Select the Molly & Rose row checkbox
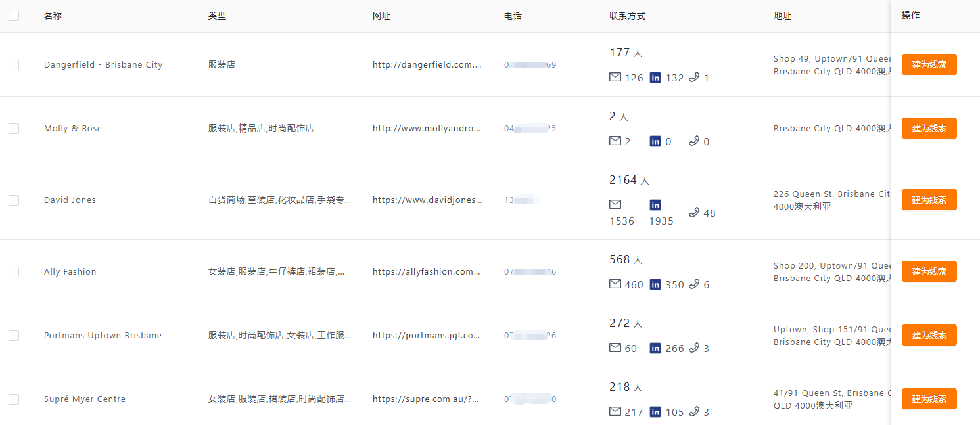This screenshot has height=425, width=980. pos(14,129)
